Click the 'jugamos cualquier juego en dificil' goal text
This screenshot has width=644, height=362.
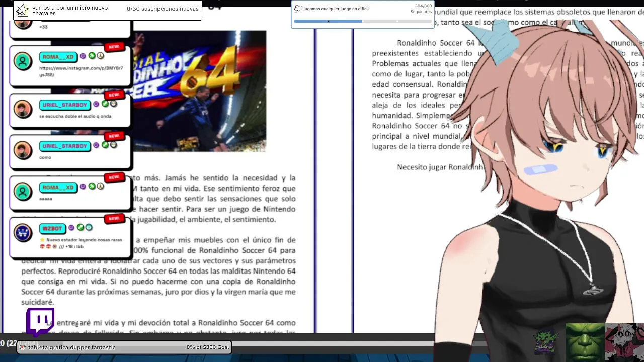point(336,9)
